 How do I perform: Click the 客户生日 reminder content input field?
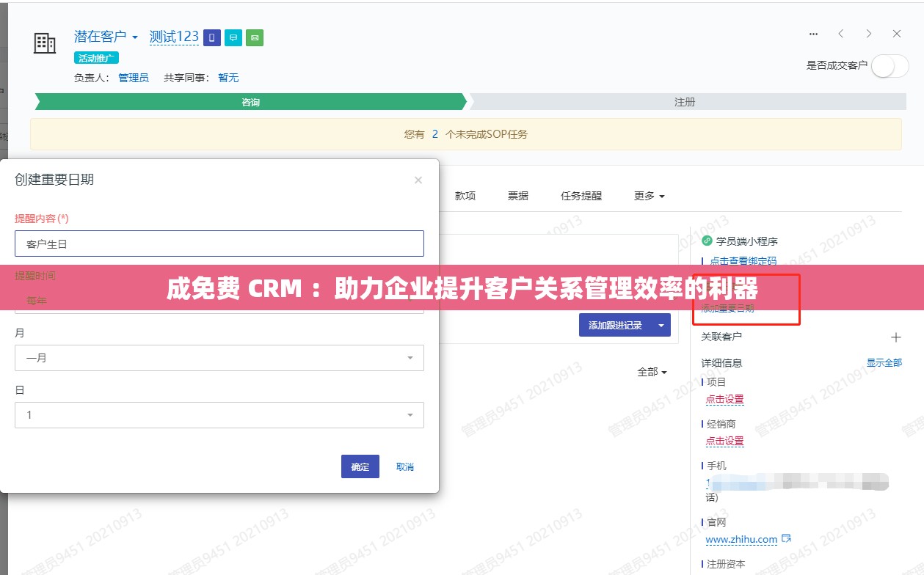(x=219, y=243)
